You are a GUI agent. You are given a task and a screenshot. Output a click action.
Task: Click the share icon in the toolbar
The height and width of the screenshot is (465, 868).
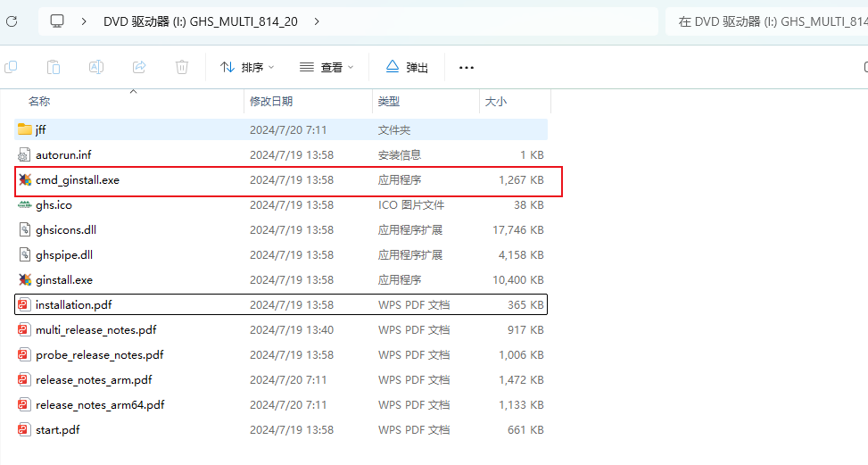(x=139, y=67)
